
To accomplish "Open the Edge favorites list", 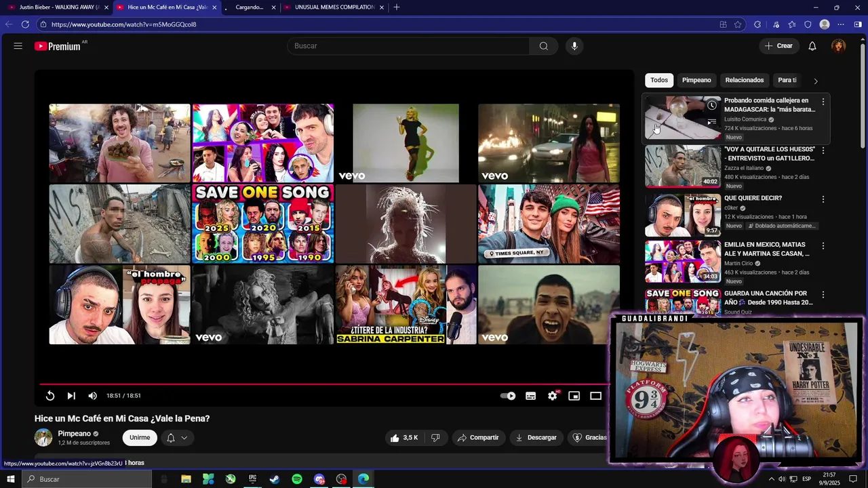I will point(792,24).
